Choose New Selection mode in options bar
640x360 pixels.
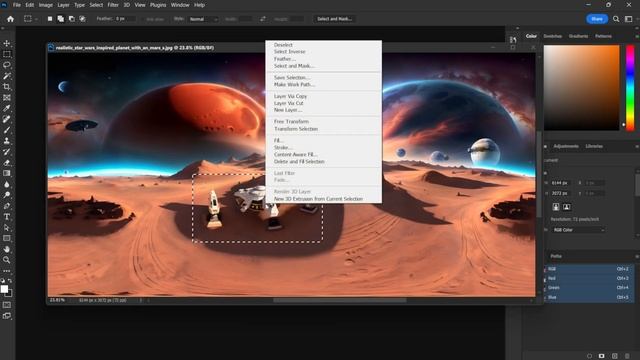[50, 19]
